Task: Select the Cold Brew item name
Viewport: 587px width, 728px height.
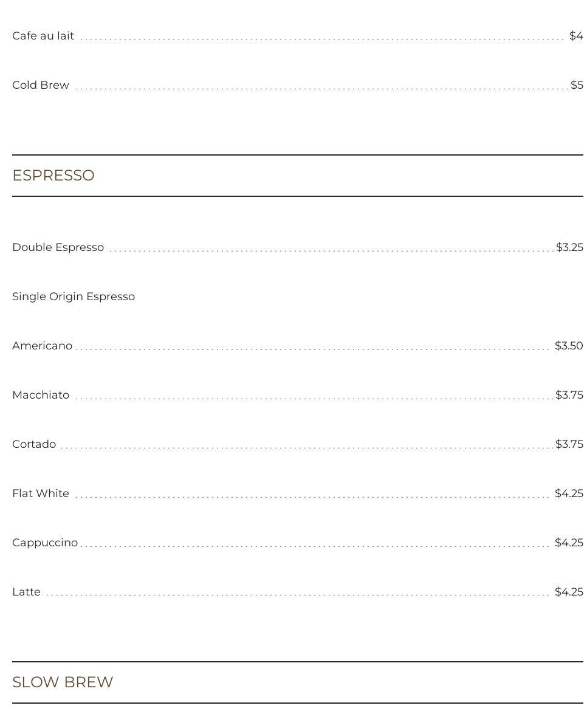Action: pos(41,85)
